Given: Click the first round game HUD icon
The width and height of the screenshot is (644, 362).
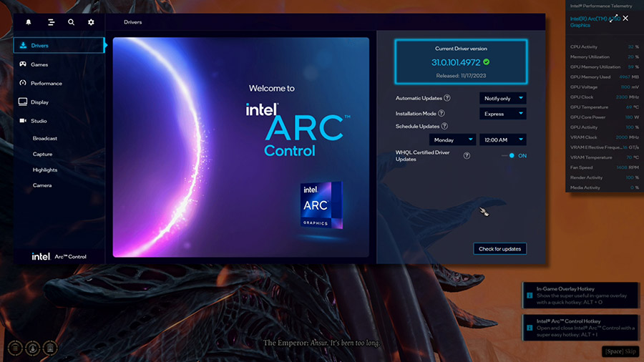Looking at the screenshot, I should click(15, 348).
